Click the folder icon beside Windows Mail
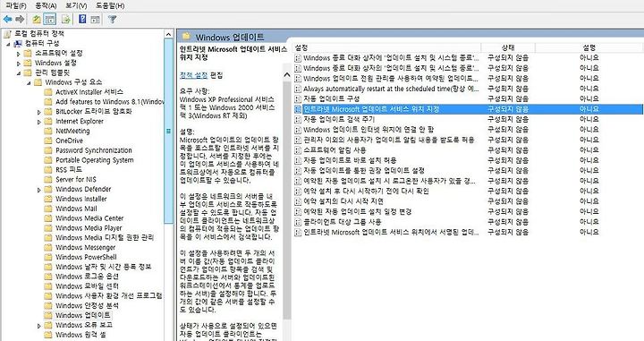The width and height of the screenshot is (644, 341). tap(48, 209)
